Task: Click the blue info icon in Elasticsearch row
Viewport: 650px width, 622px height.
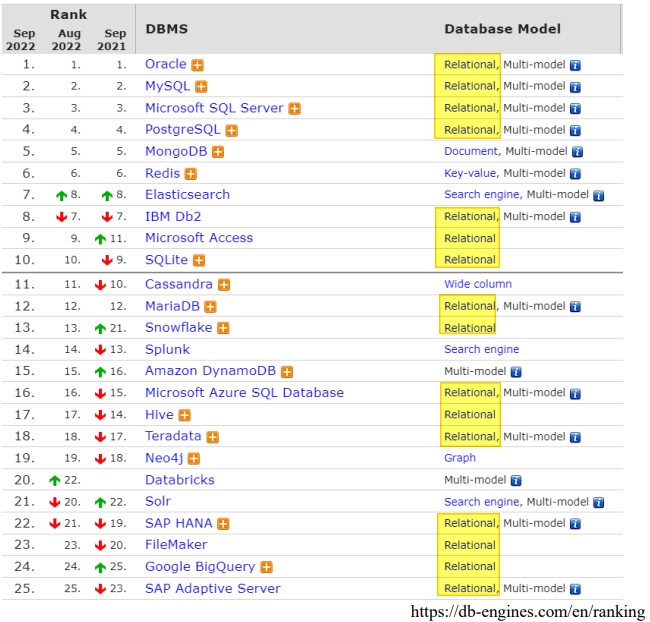Action: (x=598, y=196)
